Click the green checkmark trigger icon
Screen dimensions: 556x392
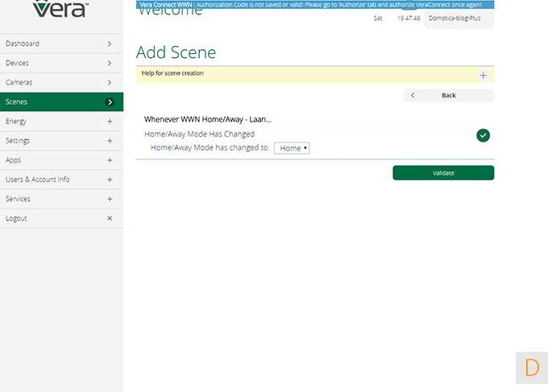click(x=483, y=135)
